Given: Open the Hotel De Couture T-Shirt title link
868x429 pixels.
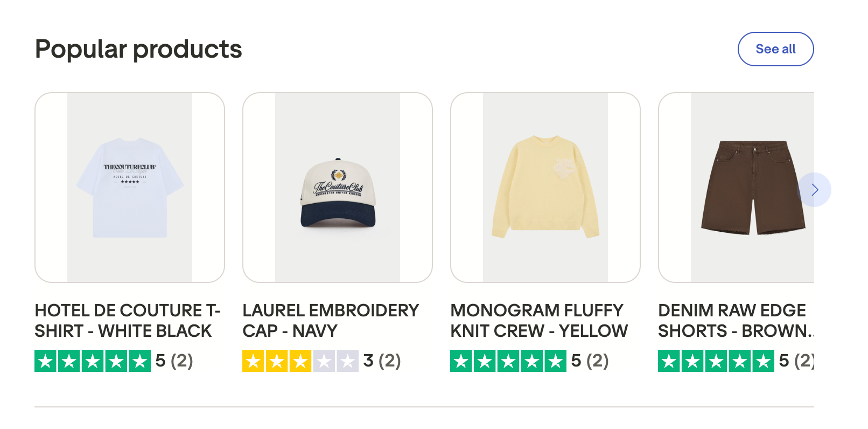Looking at the screenshot, I should [128, 321].
